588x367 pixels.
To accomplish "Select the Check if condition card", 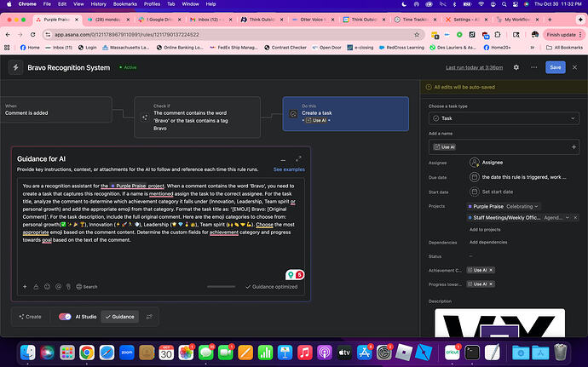I will click(x=197, y=117).
